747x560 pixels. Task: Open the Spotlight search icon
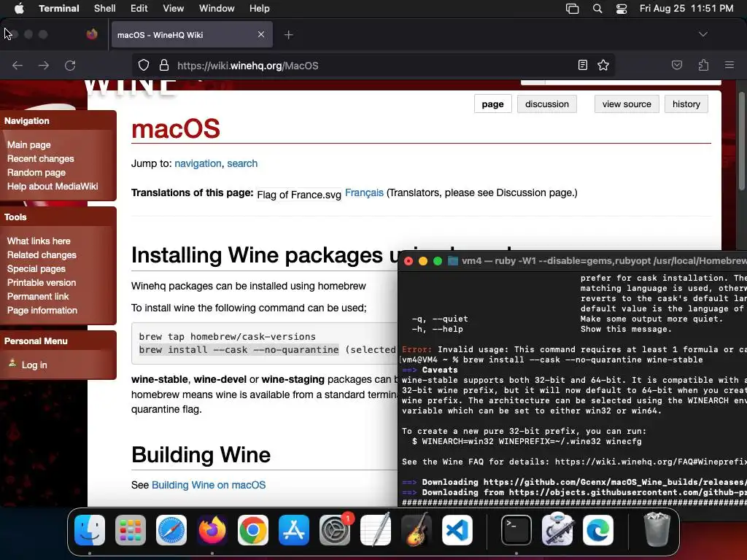(x=597, y=9)
